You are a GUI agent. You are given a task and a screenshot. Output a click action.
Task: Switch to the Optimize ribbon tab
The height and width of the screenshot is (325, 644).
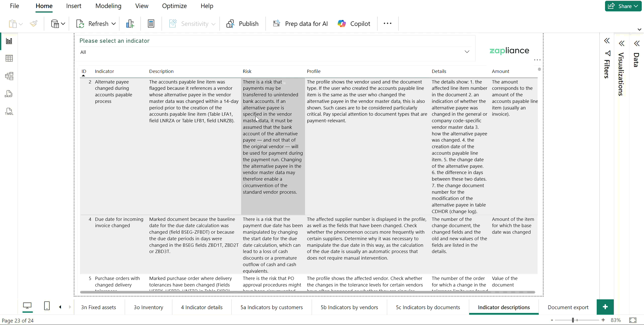pos(174,6)
